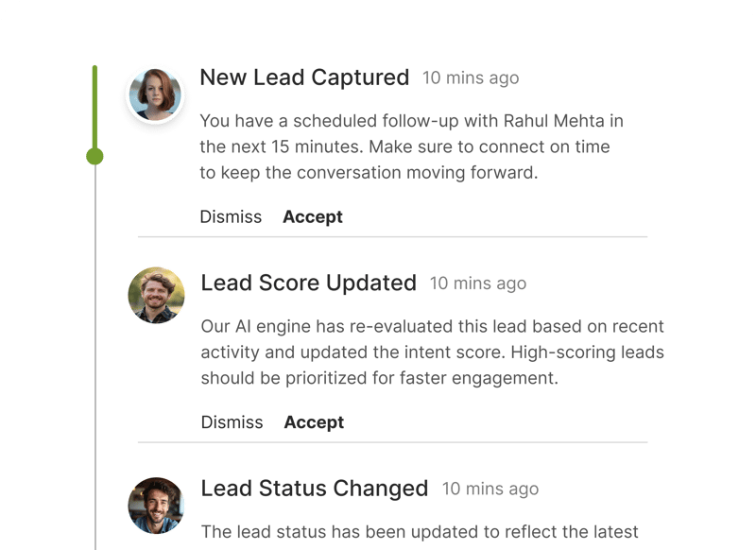Click the green timeline dot marker
The height and width of the screenshot is (550, 756).
94,156
